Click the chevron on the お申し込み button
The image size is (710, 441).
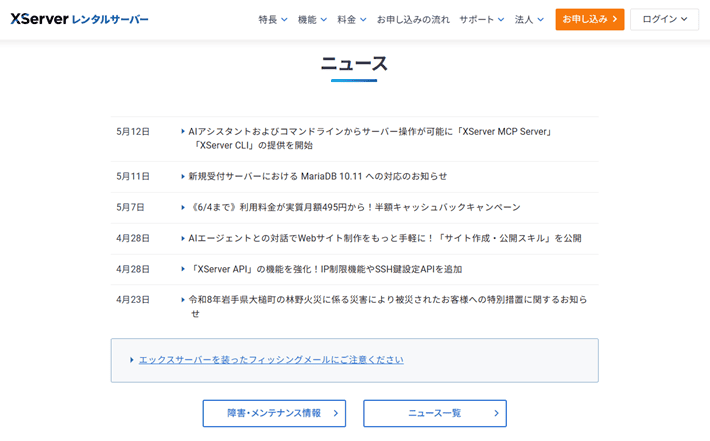tap(614, 19)
